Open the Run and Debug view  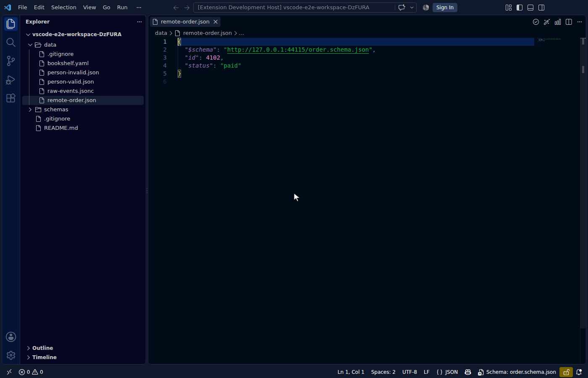(x=11, y=79)
